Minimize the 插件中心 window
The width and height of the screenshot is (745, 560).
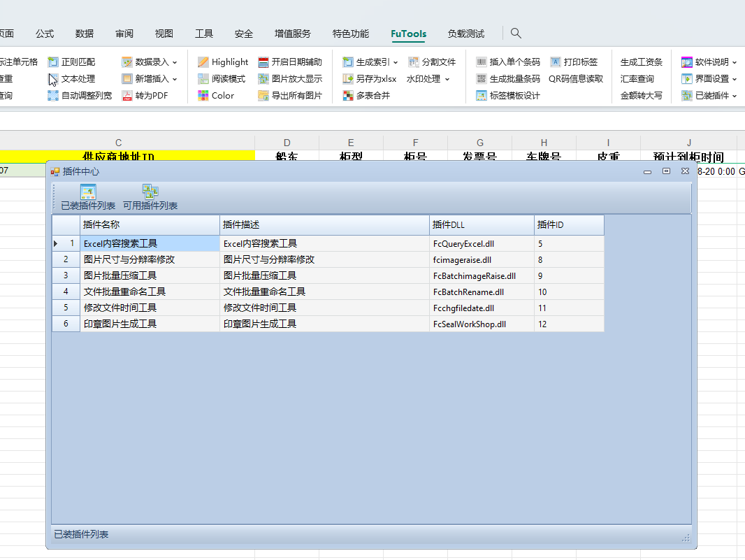tap(648, 171)
